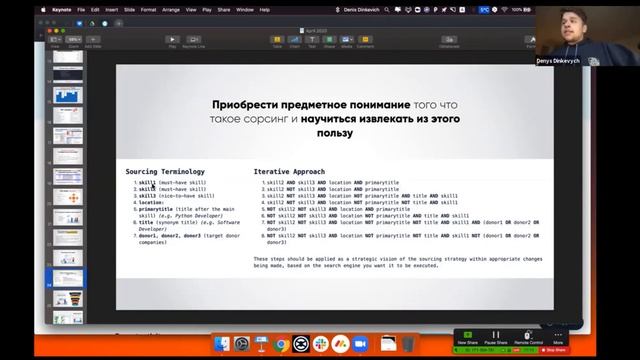Open the Share menu
The height and width of the screenshot is (360, 640).
click(x=224, y=10)
